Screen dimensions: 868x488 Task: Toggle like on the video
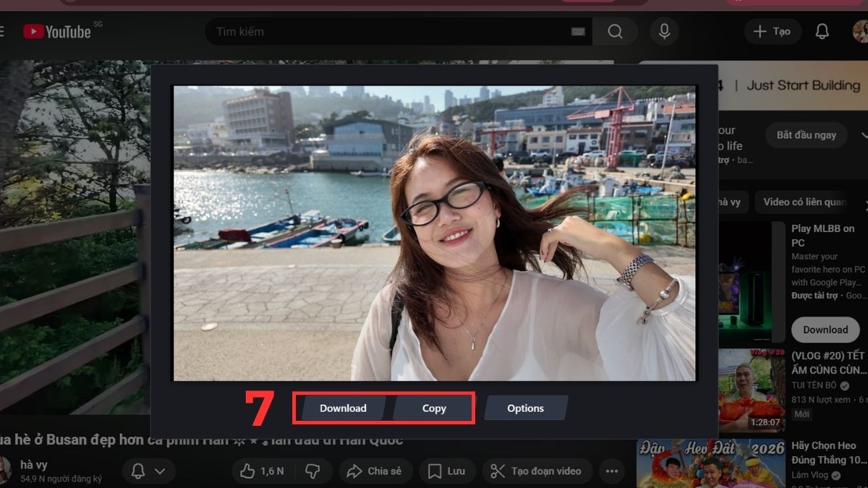[250, 471]
